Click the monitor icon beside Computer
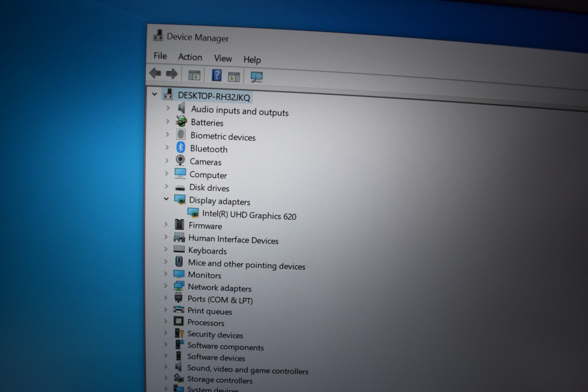 pos(180,173)
